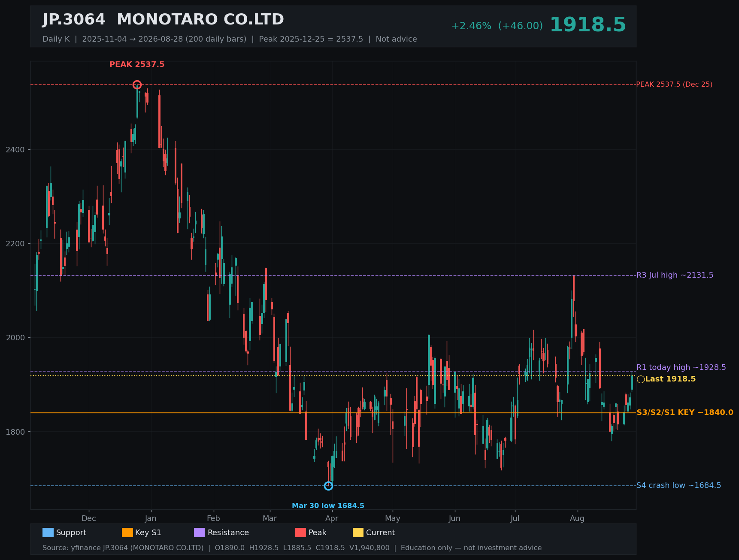This screenshot has height=560, width=739.
Task: Click the Mar x-axis month label
Action: click(270, 518)
